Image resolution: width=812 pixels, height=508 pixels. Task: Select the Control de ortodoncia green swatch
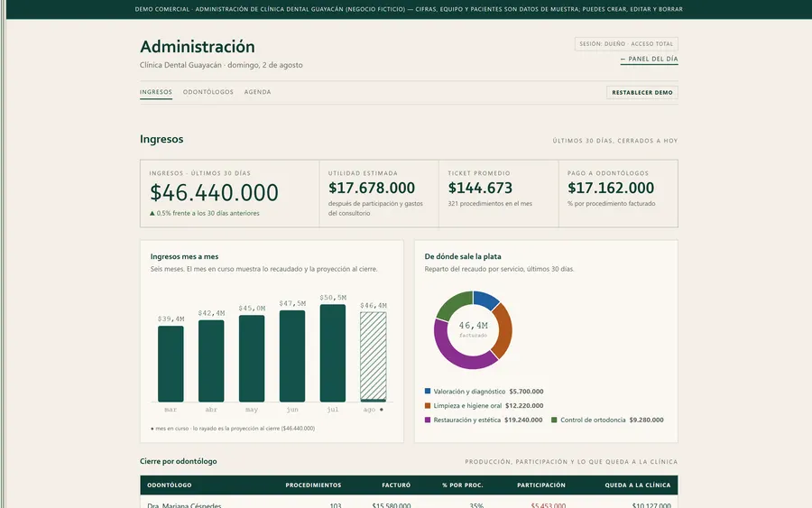tap(554, 420)
